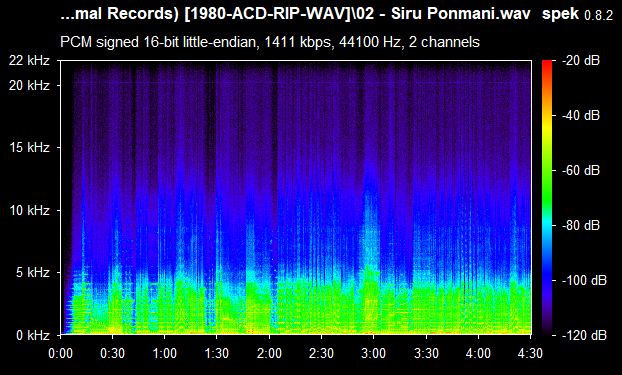Click the Siru Ponmani.wav file title

point(461,14)
